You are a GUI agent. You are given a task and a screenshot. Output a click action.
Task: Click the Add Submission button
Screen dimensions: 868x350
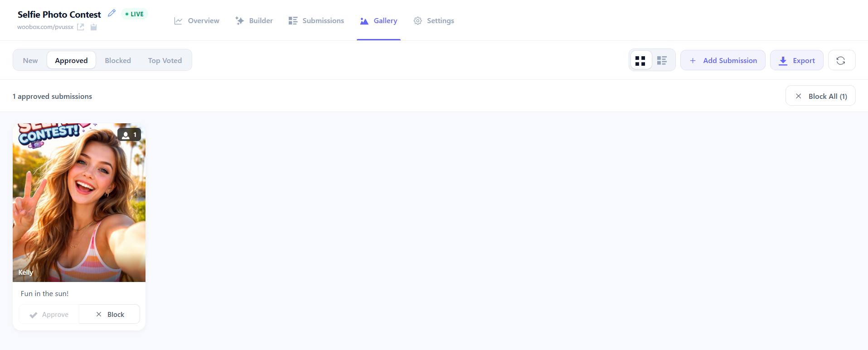pyautogui.click(x=723, y=60)
